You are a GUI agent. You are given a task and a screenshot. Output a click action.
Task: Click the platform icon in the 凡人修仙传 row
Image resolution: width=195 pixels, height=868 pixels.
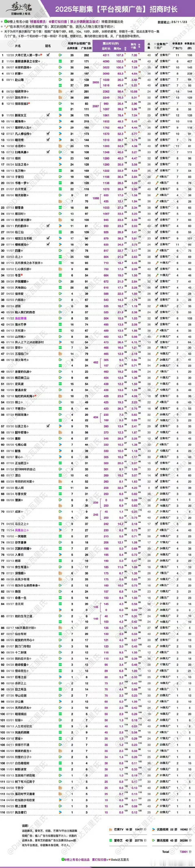(x=60, y=134)
